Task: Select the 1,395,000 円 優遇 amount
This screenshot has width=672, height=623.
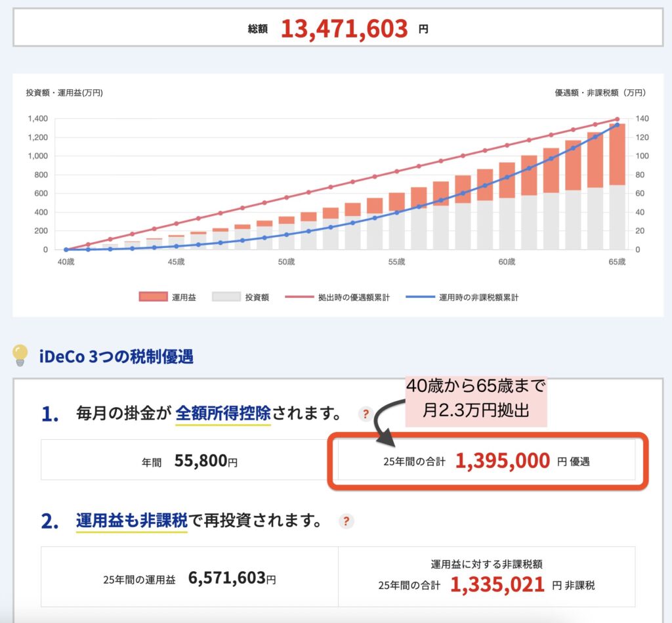Action: 502,462
